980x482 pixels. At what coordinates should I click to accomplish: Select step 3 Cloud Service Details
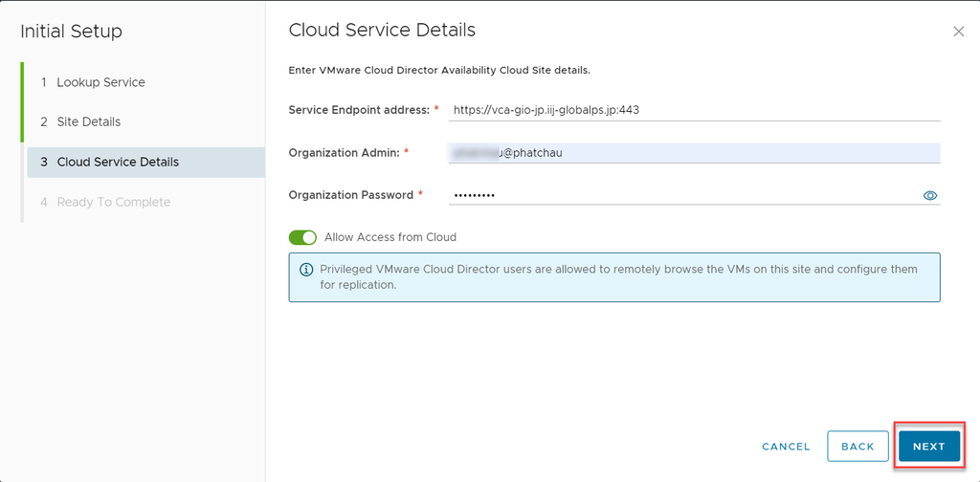(117, 162)
